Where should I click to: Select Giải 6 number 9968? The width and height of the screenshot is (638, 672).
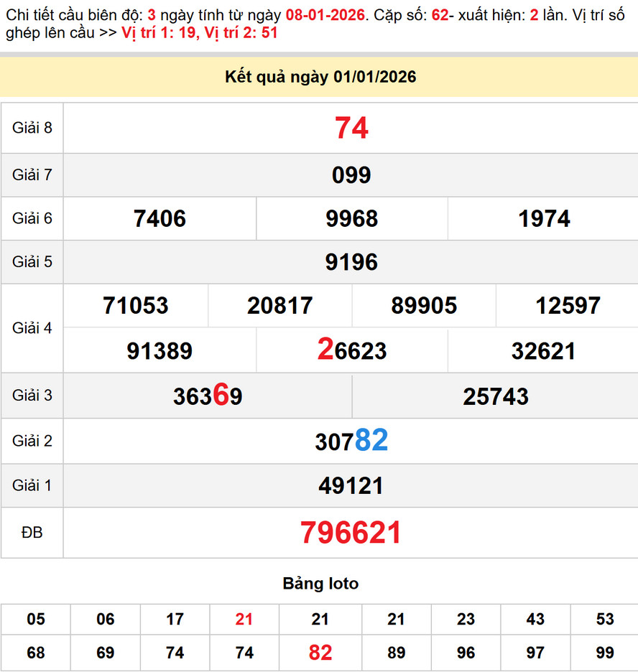tap(351, 219)
